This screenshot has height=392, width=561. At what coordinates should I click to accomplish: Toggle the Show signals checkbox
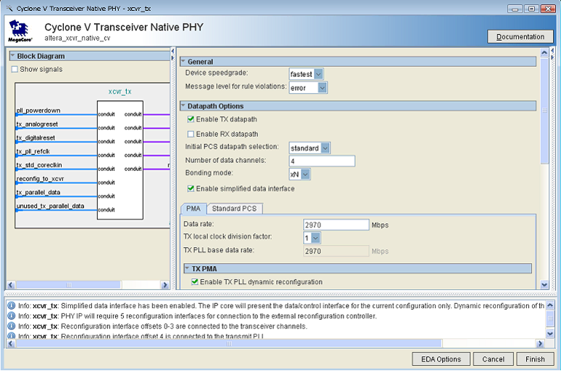(14, 70)
